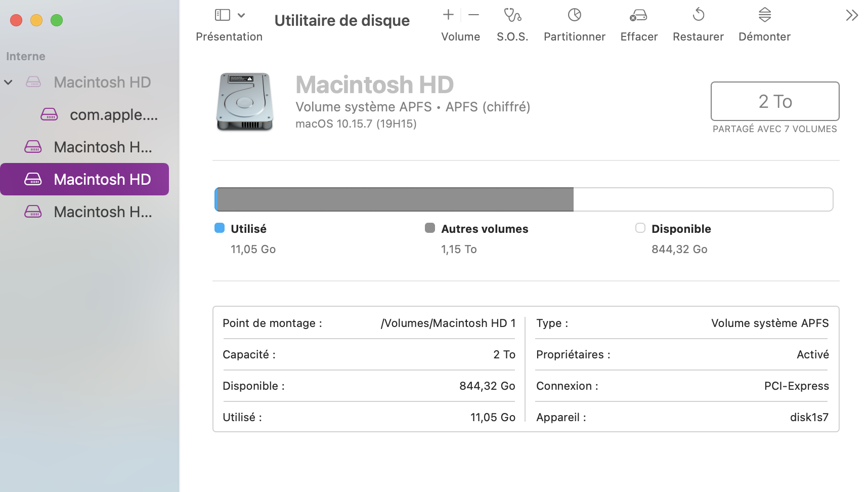Click the sidebar layout icon in toolbar
The width and height of the screenshot is (868, 492).
point(223,15)
